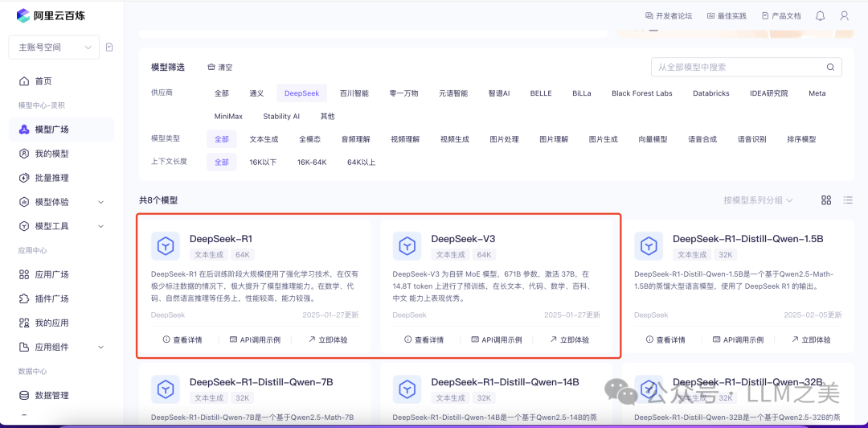Click the model search input field
Image resolution: width=868 pixels, height=428 pixels.
tap(746, 67)
